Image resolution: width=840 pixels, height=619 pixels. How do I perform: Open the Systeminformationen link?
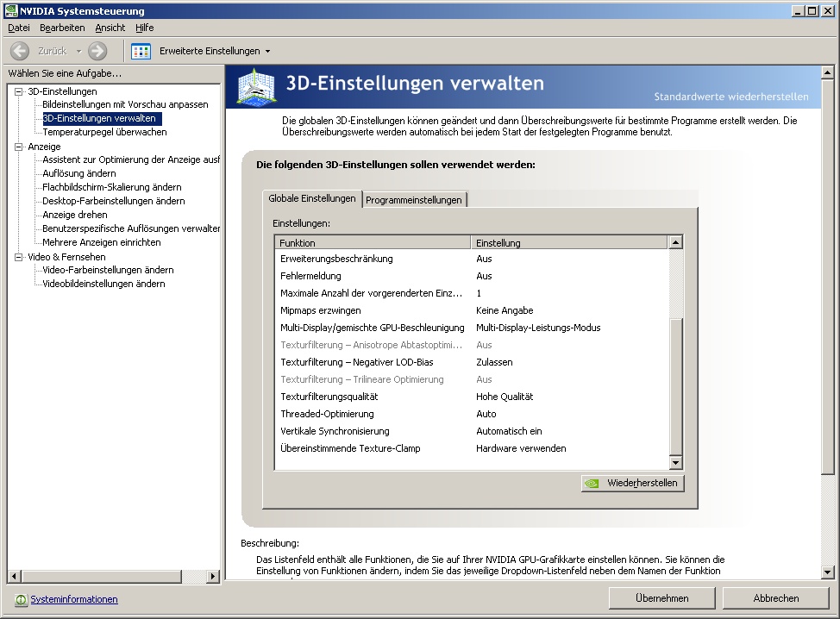(x=74, y=600)
